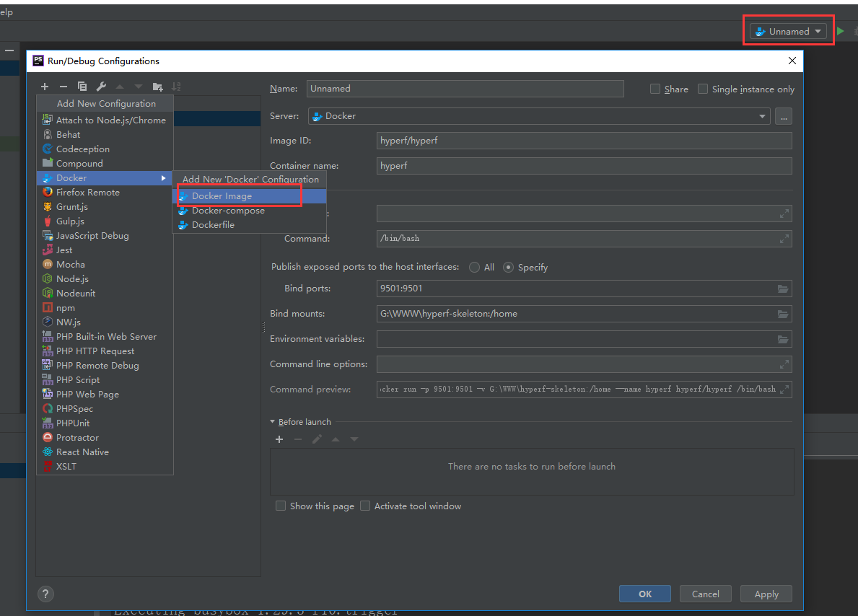Select Docker Image from submenu
Screen dimensions: 858x616
tap(222, 196)
